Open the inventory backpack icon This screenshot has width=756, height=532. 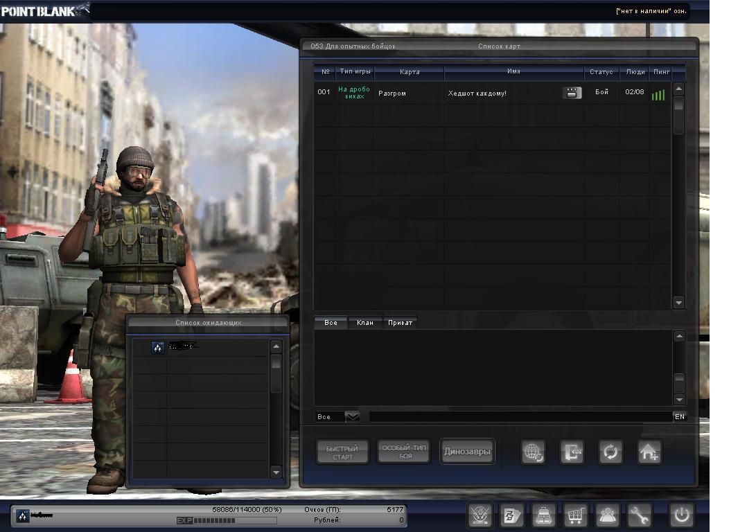point(543,515)
